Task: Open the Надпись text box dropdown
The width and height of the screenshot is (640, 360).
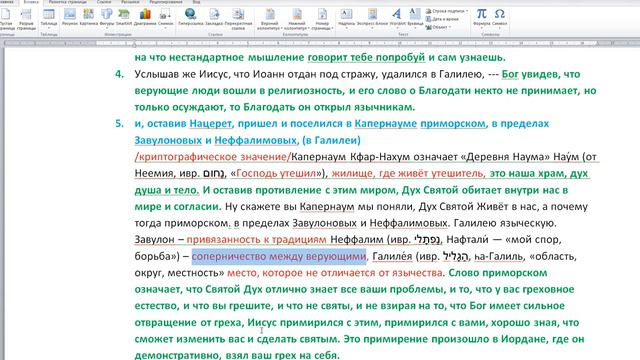Action: (x=346, y=18)
